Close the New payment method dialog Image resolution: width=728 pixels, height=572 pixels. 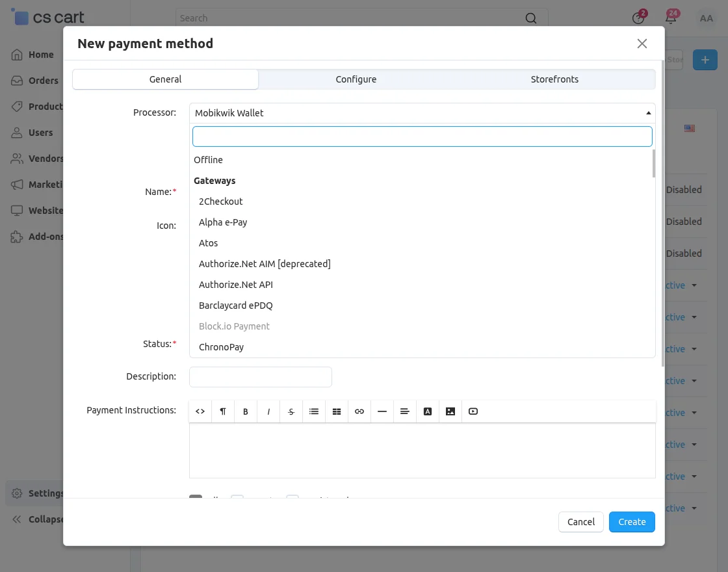click(642, 44)
